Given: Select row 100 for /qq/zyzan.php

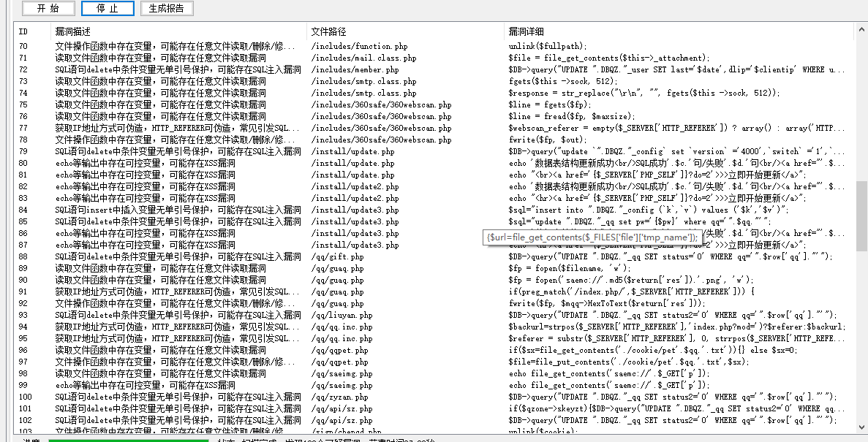Looking at the screenshot, I should tap(176, 397).
